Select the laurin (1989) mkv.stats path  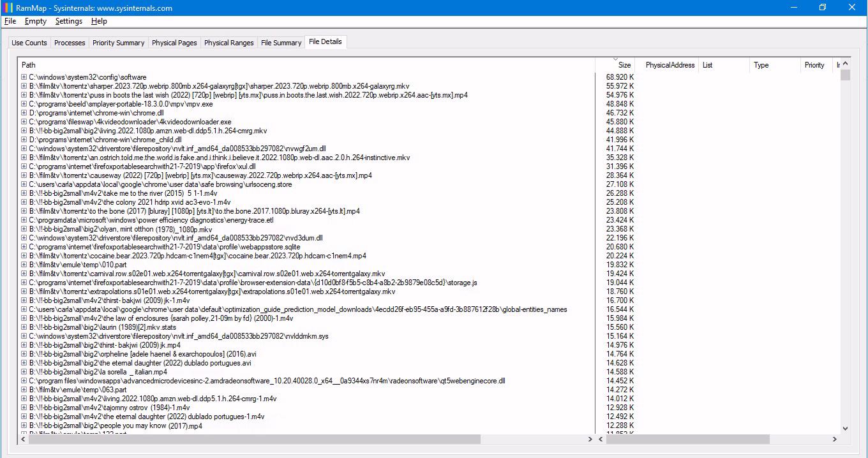pos(102,327)
